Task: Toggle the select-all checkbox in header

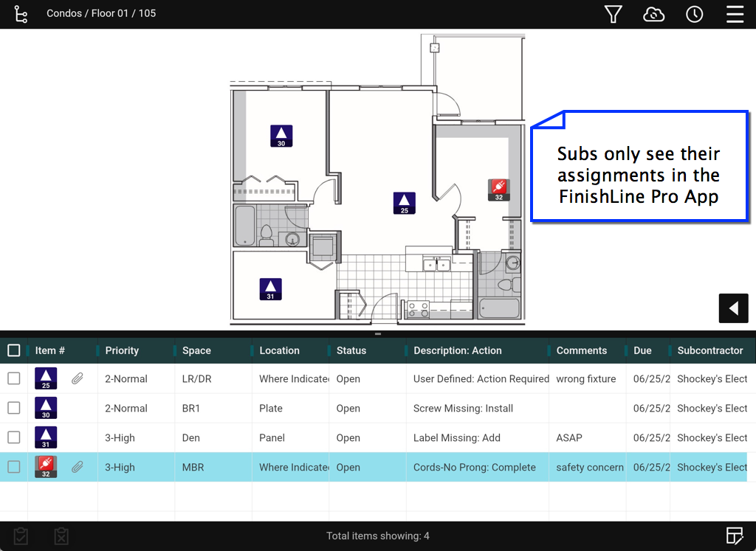Action: pos(14,350)
